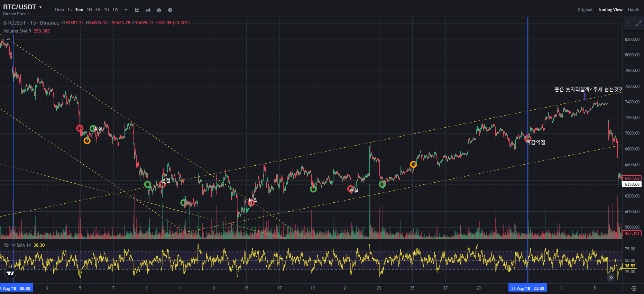The image size is (644, 294).
Task: Click the 38.52 RSI value label
Action: (x=630, y=266)
